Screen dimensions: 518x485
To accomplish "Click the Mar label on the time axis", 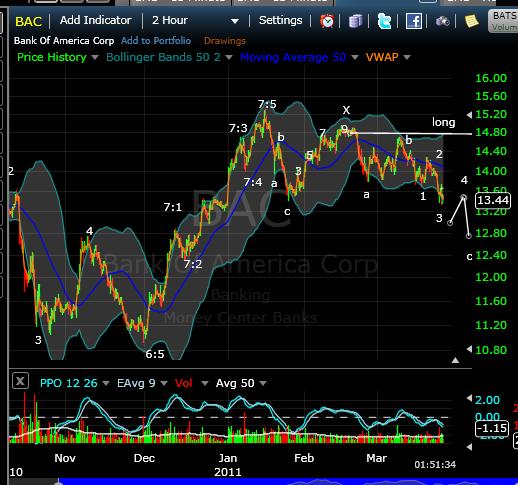I will tap(377, 458).
